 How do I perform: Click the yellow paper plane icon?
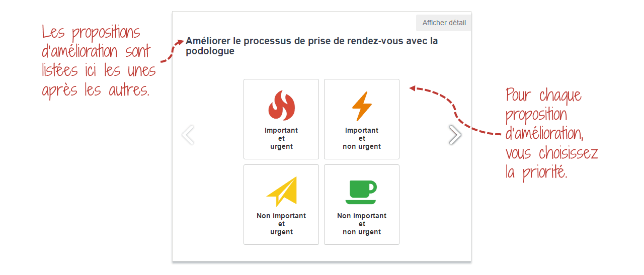pos(282,192)
